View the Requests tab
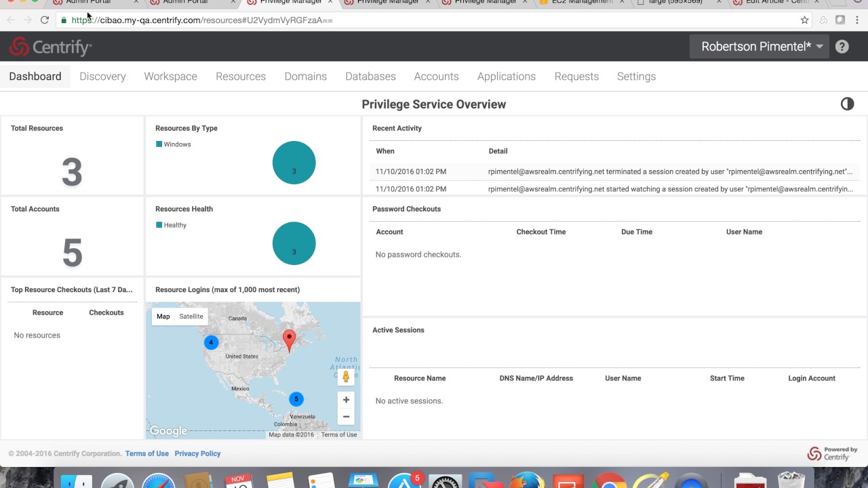868x488 pixels. pos(576,77)
